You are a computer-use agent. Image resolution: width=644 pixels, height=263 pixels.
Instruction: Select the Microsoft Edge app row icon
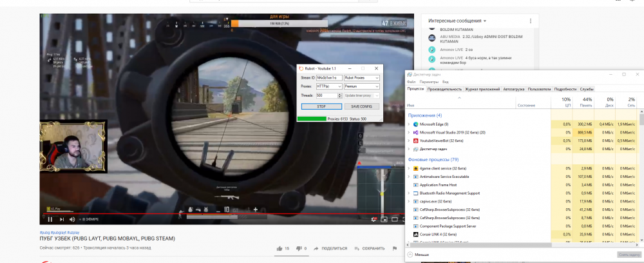(x=416, y=124)
